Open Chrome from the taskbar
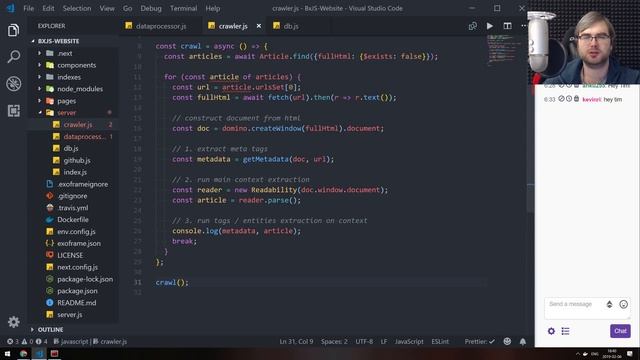640x360 pixels. pyautogui.click(x=23, y=354)
